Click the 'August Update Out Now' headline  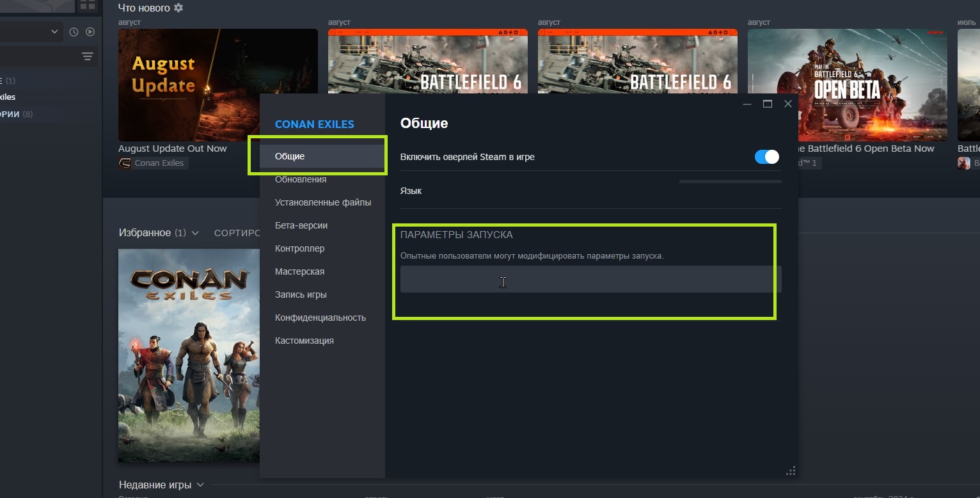(x=173, y=149)
